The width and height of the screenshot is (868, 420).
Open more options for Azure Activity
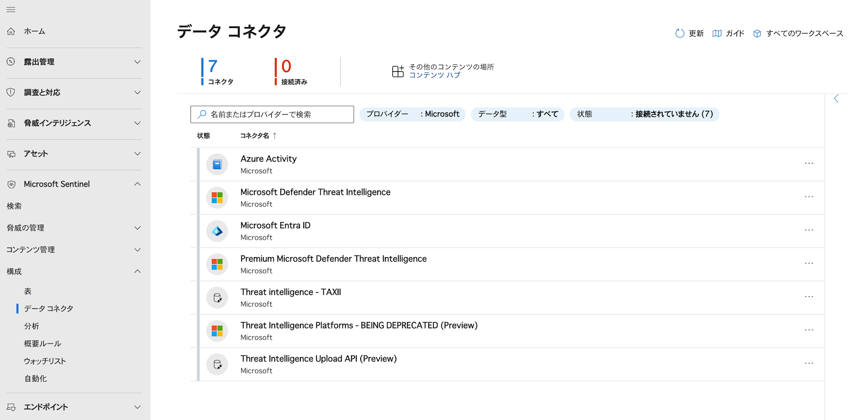[809, 164]
